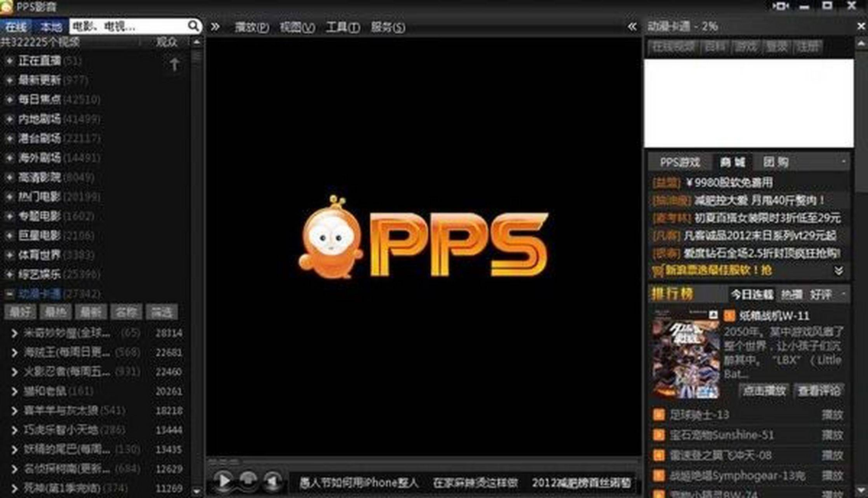The height and width of the screenshot is (498, 868).
Task: Switch to the 在线 tab
Action: point(16,26)
